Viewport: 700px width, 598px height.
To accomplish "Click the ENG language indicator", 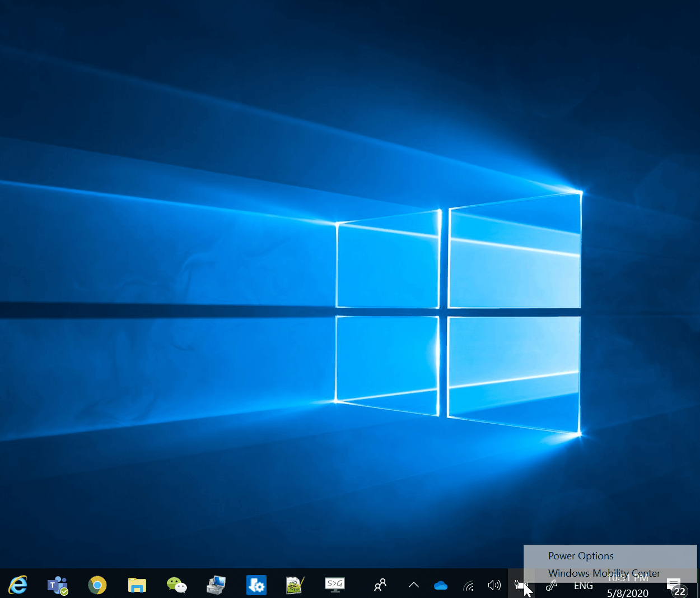I will (x=583, y=586).
